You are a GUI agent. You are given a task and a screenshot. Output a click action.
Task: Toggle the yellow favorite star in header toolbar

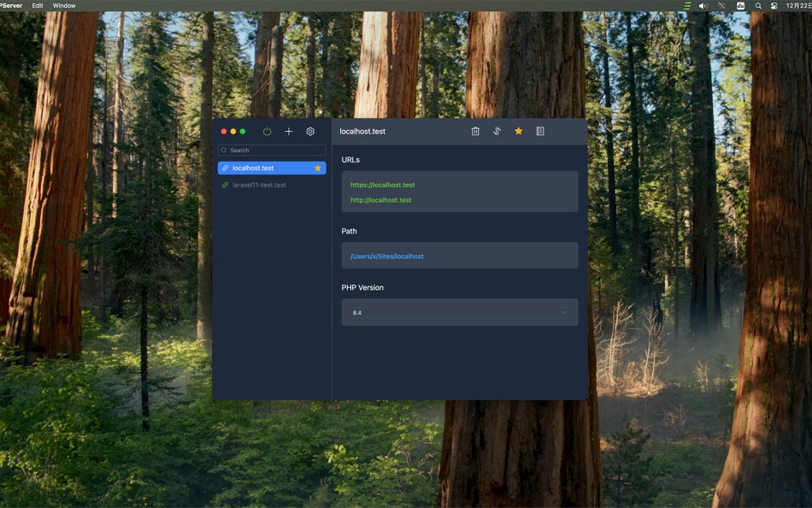pyautogui.click(x=518, y=131)
